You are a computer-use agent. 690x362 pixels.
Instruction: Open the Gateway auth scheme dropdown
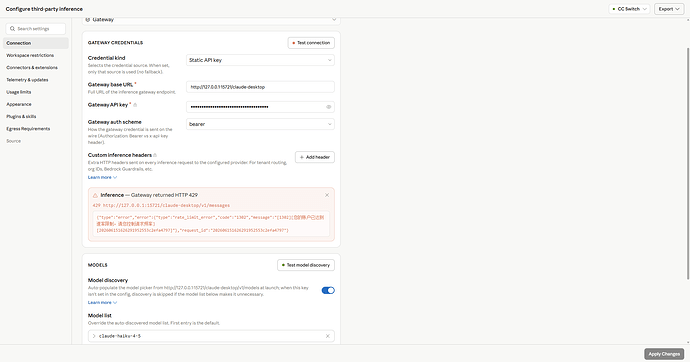click(260, 124)
